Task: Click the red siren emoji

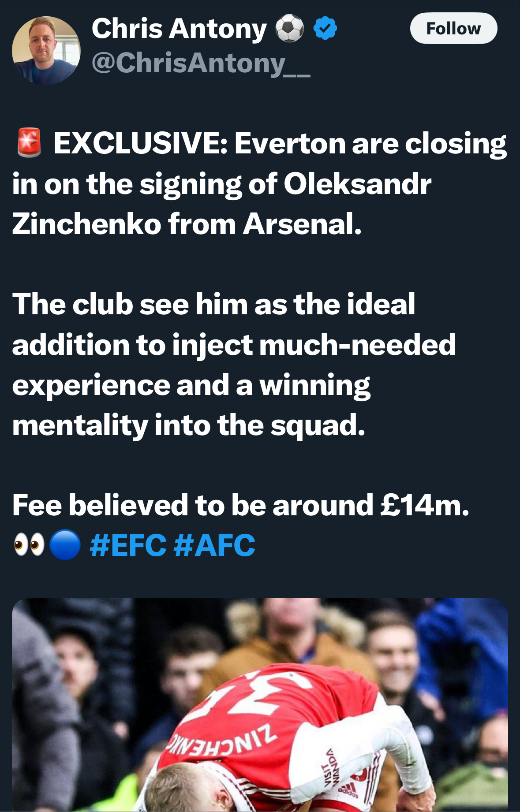Action: pos(29,143)
